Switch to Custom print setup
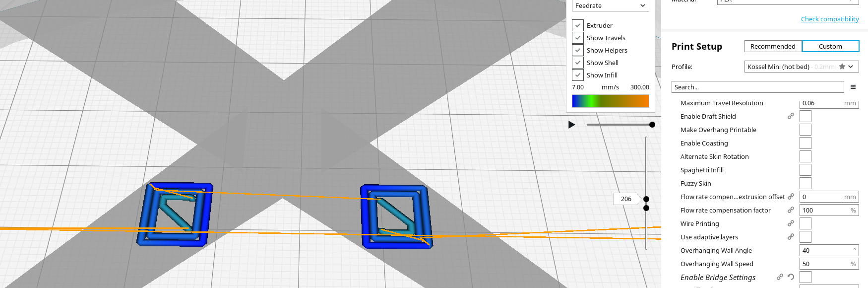The image size is (868, 288). click(x=830, y=46)
